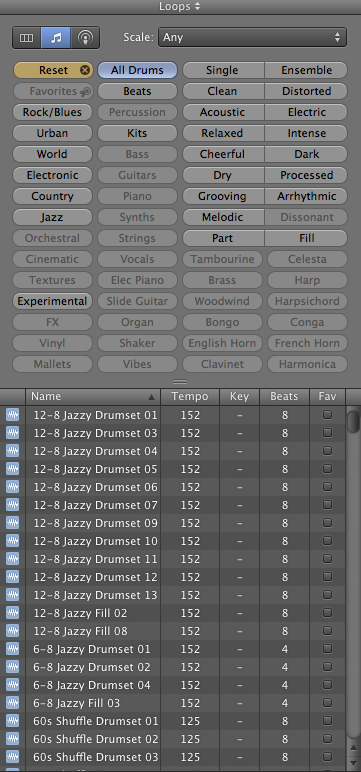Open the Loops panel title popup menu

(180, 6)
